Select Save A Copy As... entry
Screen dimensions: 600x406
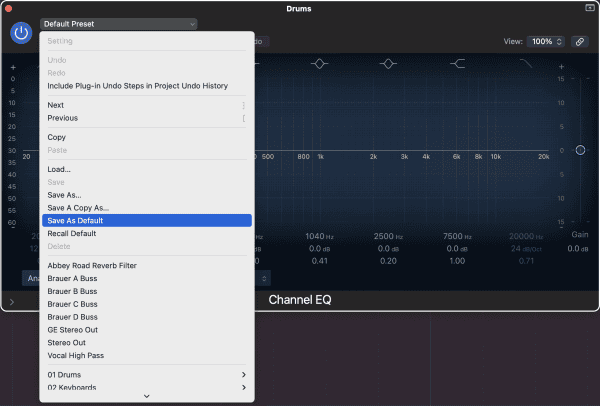click(147, 208)
